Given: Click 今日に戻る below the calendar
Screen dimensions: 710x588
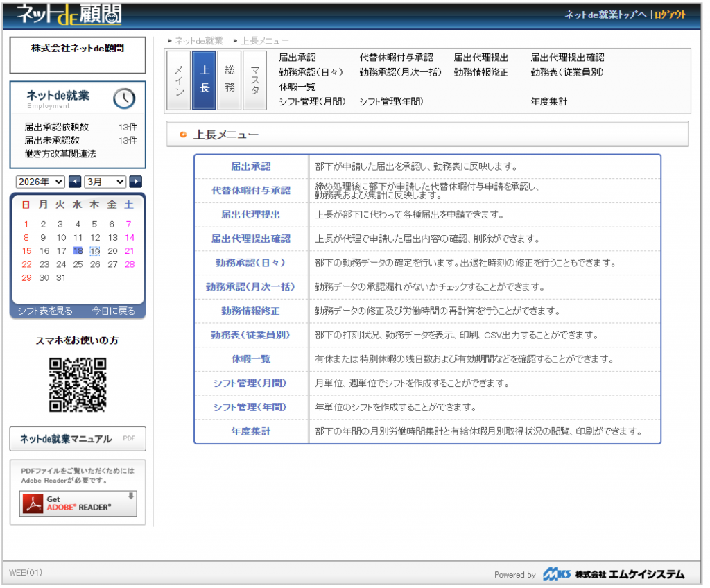Looking at the screenshot, I should [x=114, y=311].
